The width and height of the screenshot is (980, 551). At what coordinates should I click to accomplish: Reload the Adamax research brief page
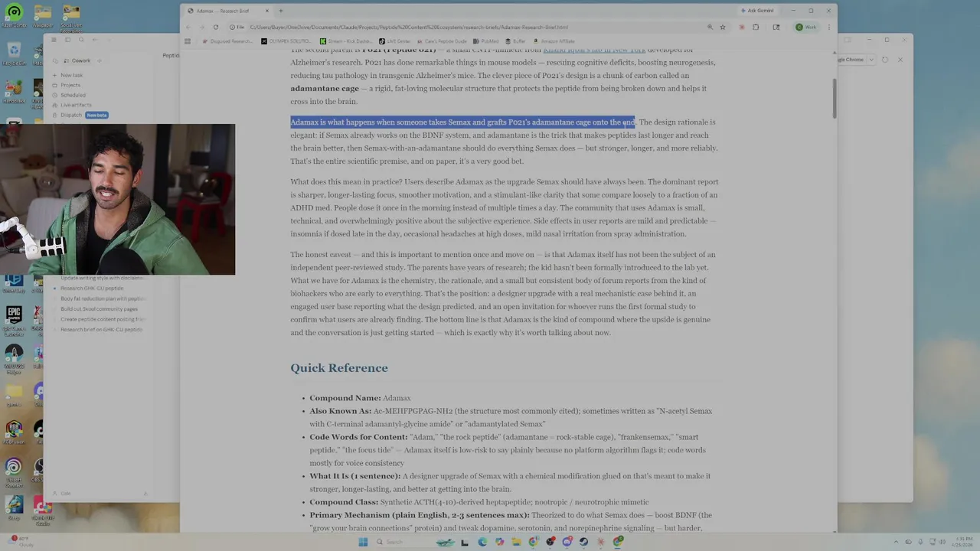[x=215, y=28]
